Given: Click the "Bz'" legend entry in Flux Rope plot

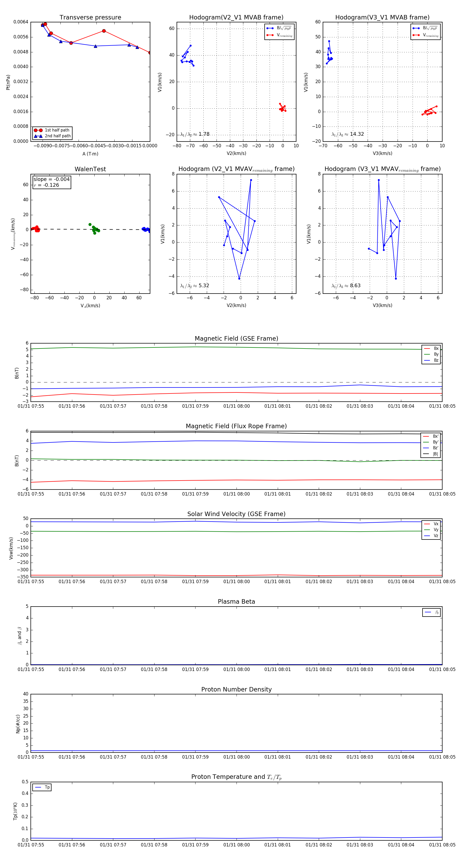Looking at the screenshot, I should click(x=431, y=448).
